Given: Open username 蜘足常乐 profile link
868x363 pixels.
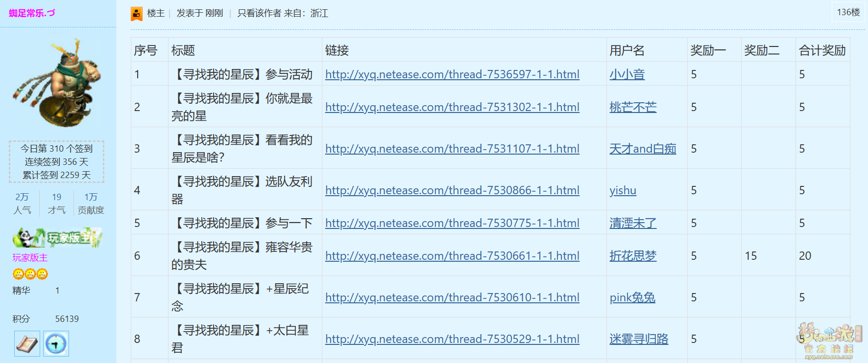Looking at the screenshot, I should click(32, 13).
